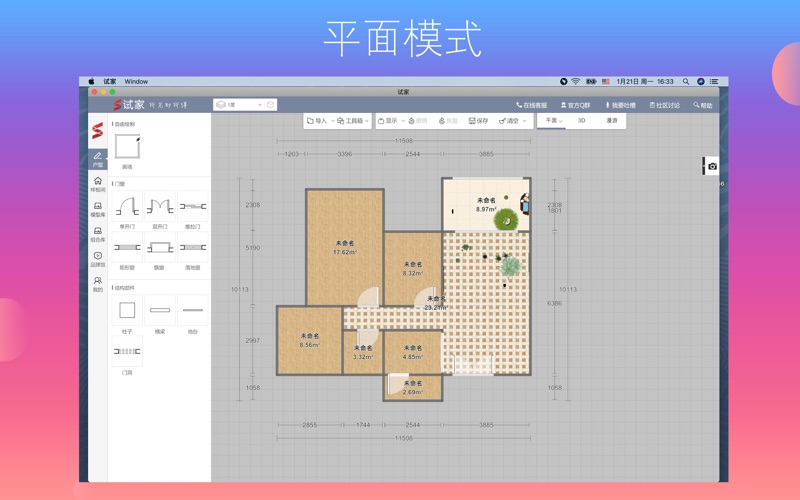The image size is (800, 500).
Task: Select the 柱子 column component
Action: click(127, 311)
